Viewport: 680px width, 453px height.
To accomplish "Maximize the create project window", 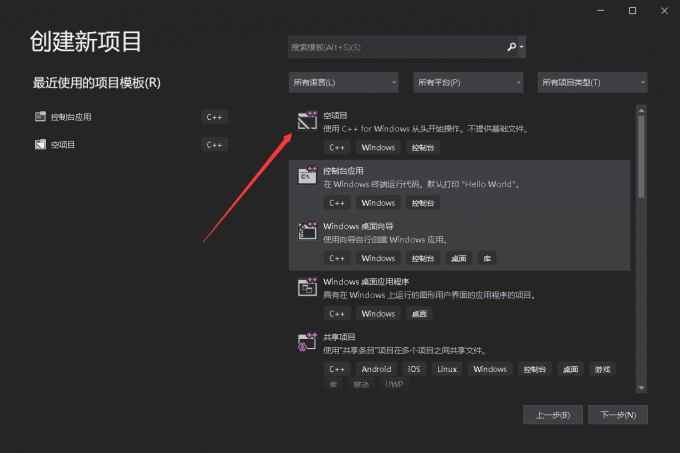I will [632, 10].
